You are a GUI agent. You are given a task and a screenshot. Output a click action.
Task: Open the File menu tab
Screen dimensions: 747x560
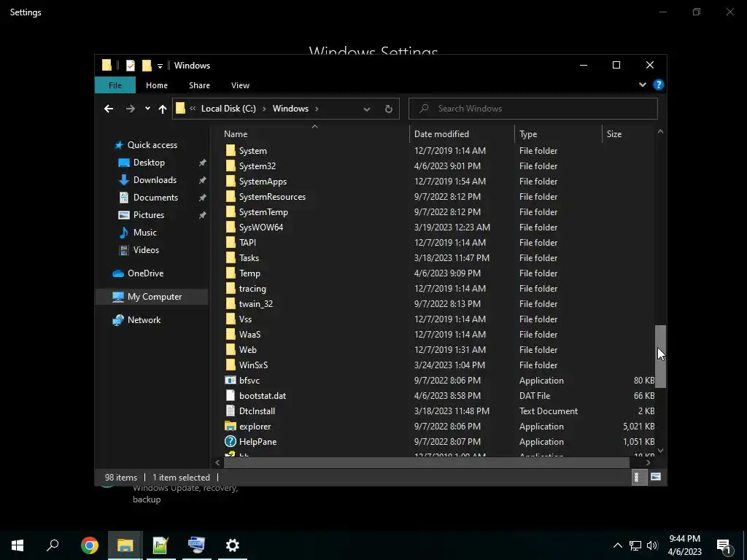(115, 85)
